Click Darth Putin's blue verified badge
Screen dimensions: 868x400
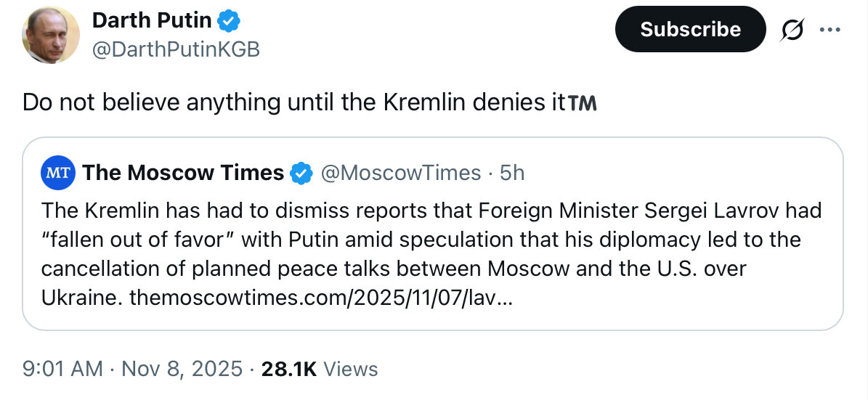(230, 22)
